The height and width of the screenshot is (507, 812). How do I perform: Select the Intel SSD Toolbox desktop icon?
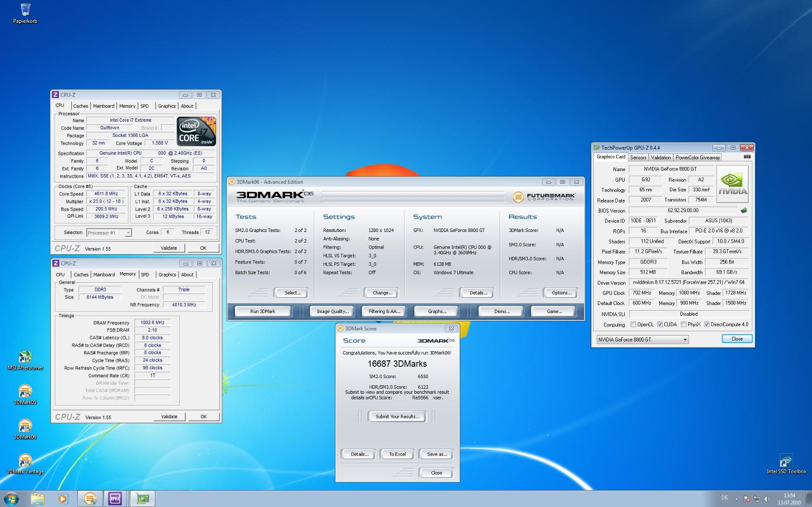[786, 464]
